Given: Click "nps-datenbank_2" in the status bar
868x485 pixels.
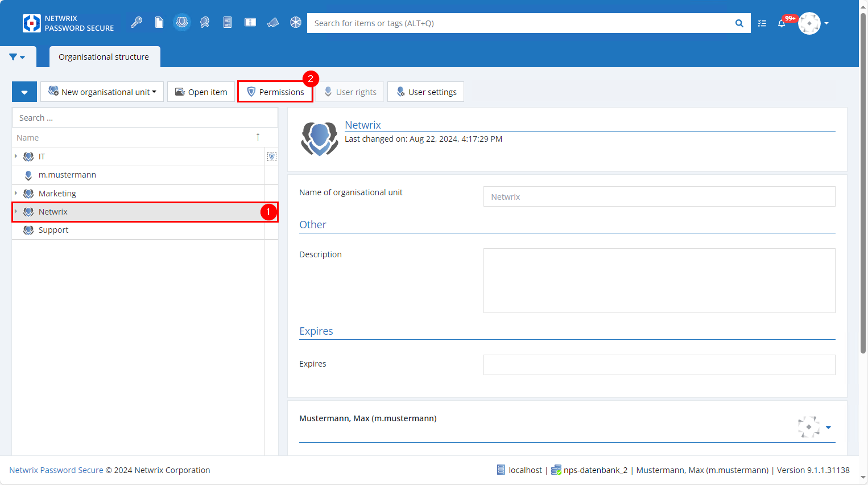Looking at the screenshot, I should (596, 470).
